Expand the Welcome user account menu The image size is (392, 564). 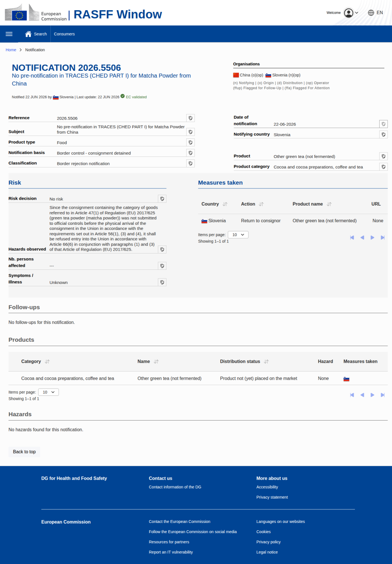coord(351,13)
